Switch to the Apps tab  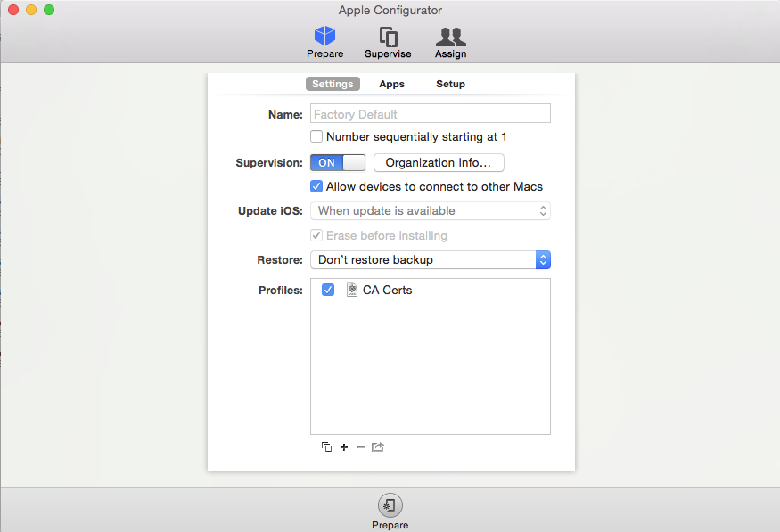[392, 84]
